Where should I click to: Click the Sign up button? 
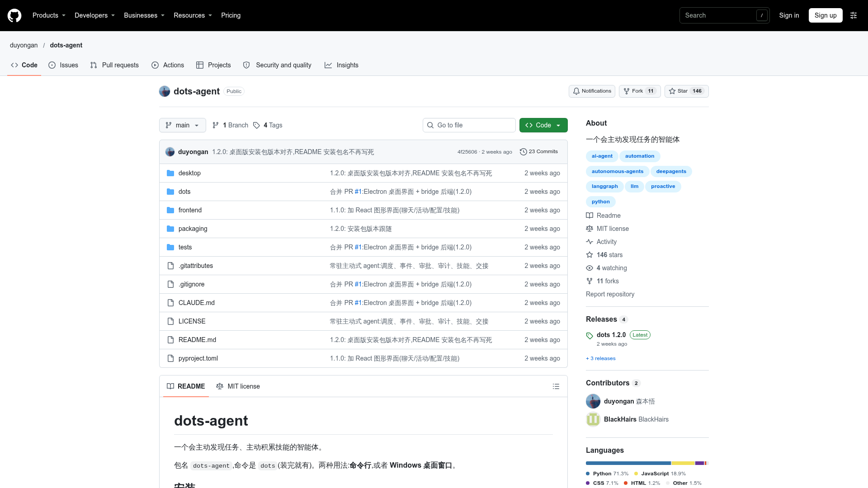coord(826,15)
